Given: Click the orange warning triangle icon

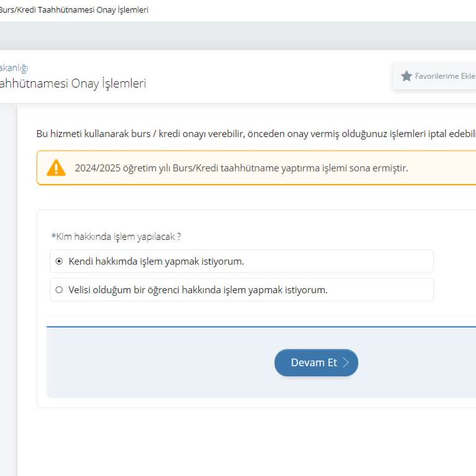Looking at the screenshot, I should pos(56,167).
